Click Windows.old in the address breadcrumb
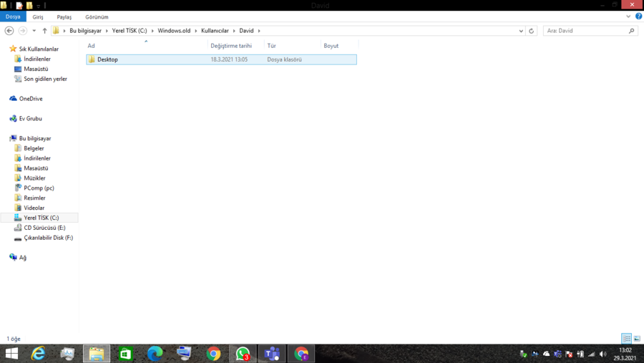The image size is (644, 363). pos(174,31)
